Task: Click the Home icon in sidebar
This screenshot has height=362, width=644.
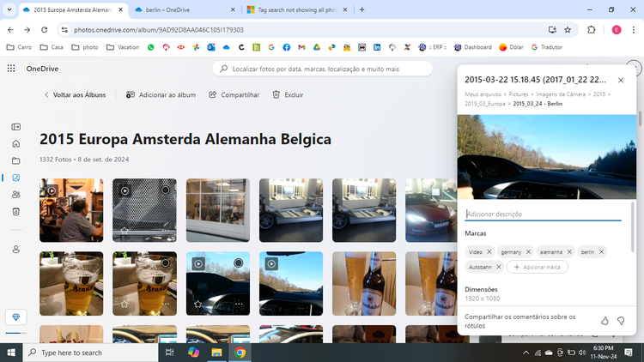Action: click(16, 143)
